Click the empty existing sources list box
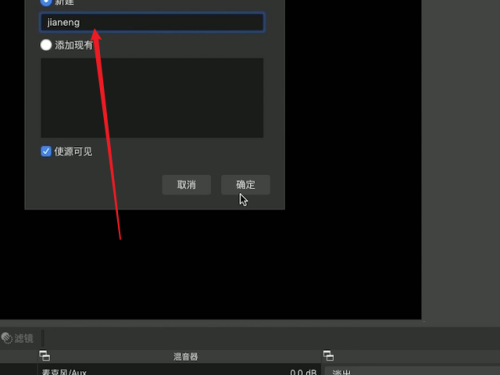The image size is (500, 375). point(152,98)
